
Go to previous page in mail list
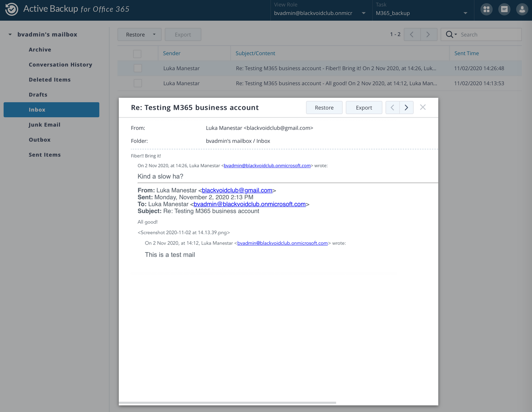pyautogui.click(x=412, y=34)
